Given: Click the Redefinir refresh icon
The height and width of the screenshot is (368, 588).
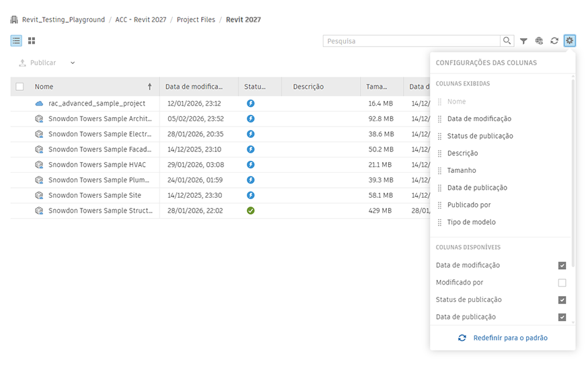Looking at the screenshot, I should click(462, 338).
